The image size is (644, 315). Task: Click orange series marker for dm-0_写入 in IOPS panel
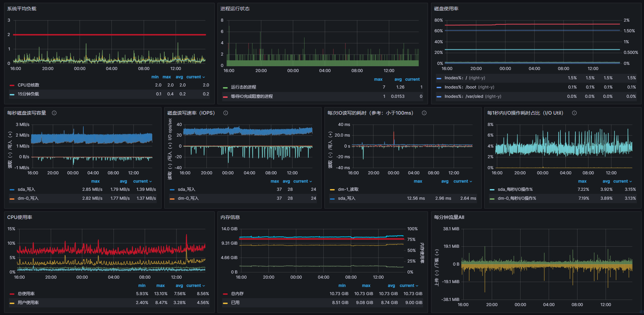[172, 198]
